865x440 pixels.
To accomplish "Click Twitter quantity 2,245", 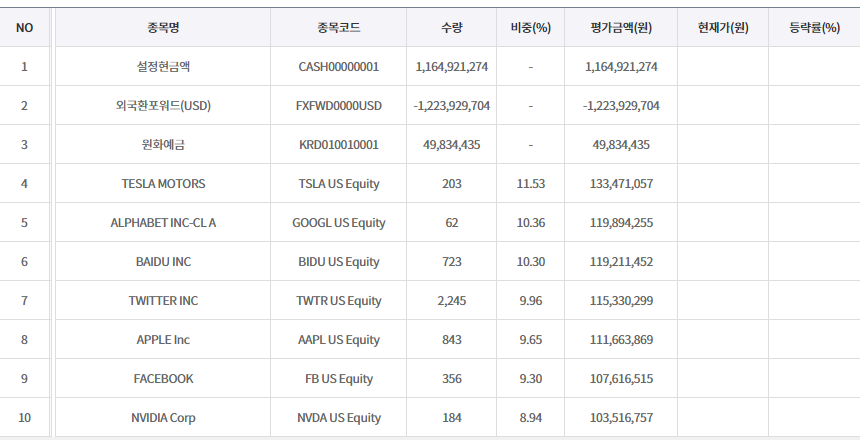I will [x=452, y=301].
